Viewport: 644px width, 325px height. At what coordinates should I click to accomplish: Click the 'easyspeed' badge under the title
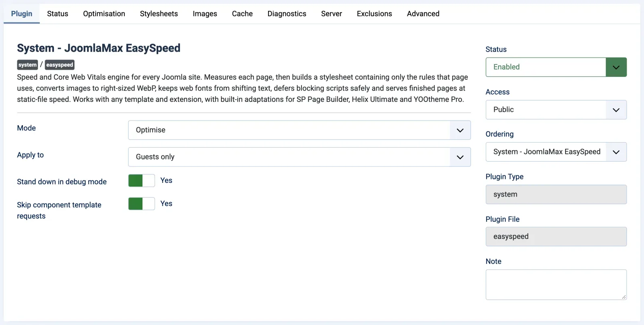(60, 65)
